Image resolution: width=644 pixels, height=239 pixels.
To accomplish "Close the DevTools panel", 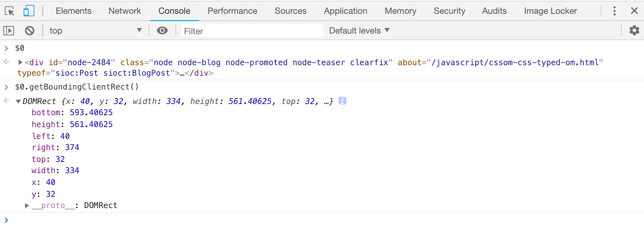I will pos(634,11).
